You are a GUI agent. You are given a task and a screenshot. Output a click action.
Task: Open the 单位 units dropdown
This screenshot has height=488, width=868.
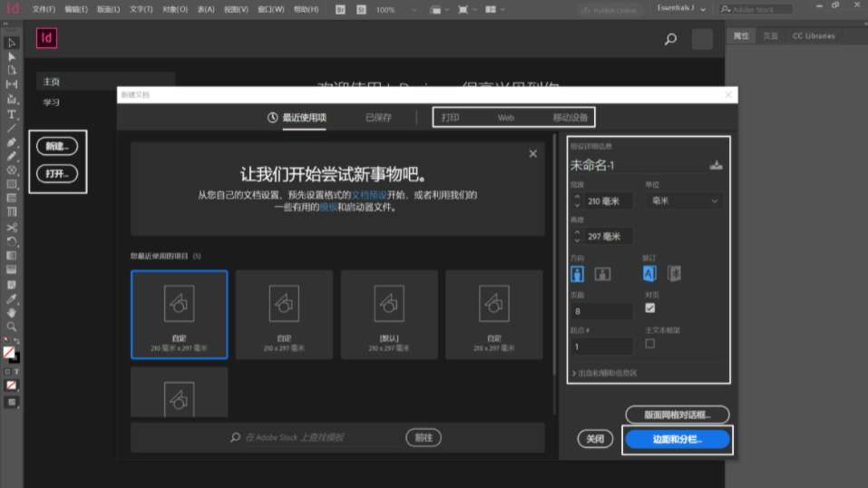click(684, 201)
